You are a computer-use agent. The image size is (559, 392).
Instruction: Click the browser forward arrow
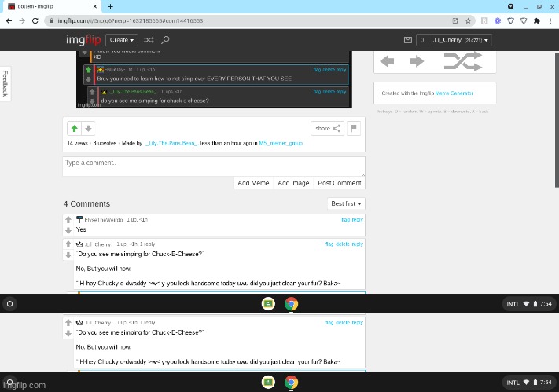click(x=22, y=20)
